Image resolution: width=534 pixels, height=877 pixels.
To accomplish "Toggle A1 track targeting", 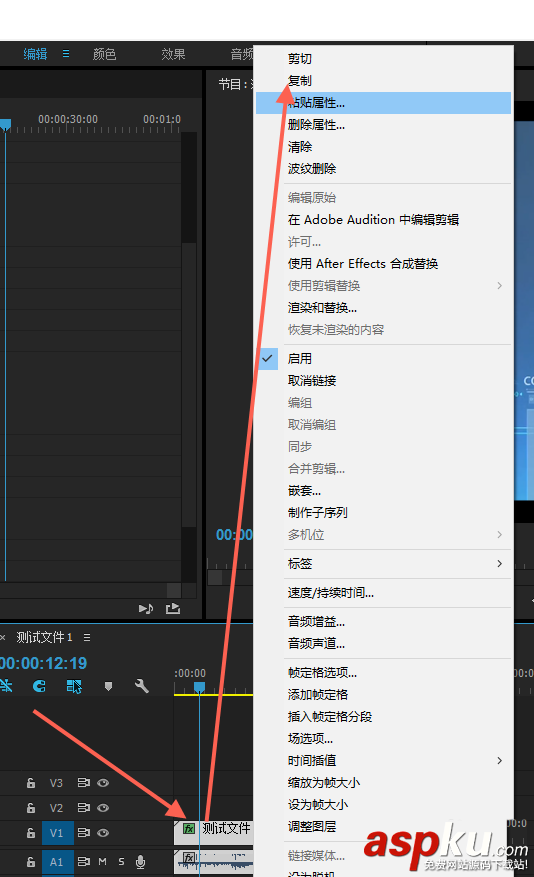I will point(57,862).
